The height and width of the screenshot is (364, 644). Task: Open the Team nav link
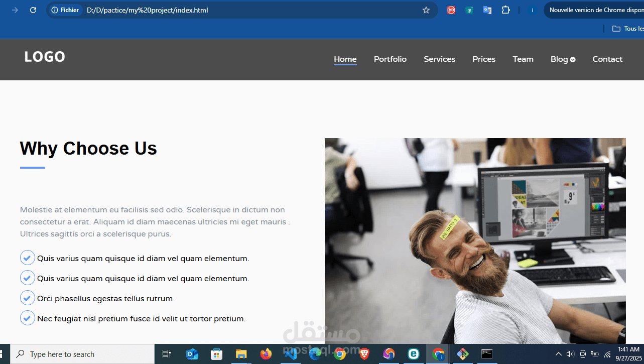coord(523,59)
